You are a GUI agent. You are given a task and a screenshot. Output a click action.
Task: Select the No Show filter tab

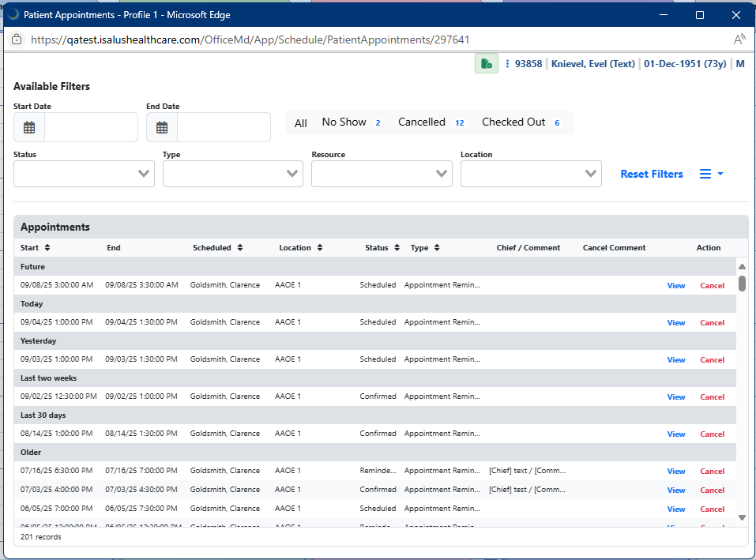tap(344, 122)
